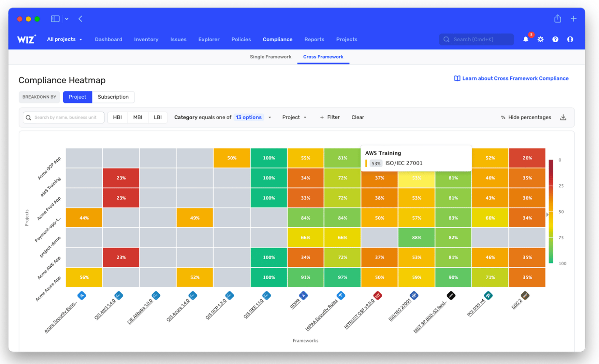Switch breakdown to Subscription
Screen dimensions: 599x364
pyautogui.click(x=113, y=97)
